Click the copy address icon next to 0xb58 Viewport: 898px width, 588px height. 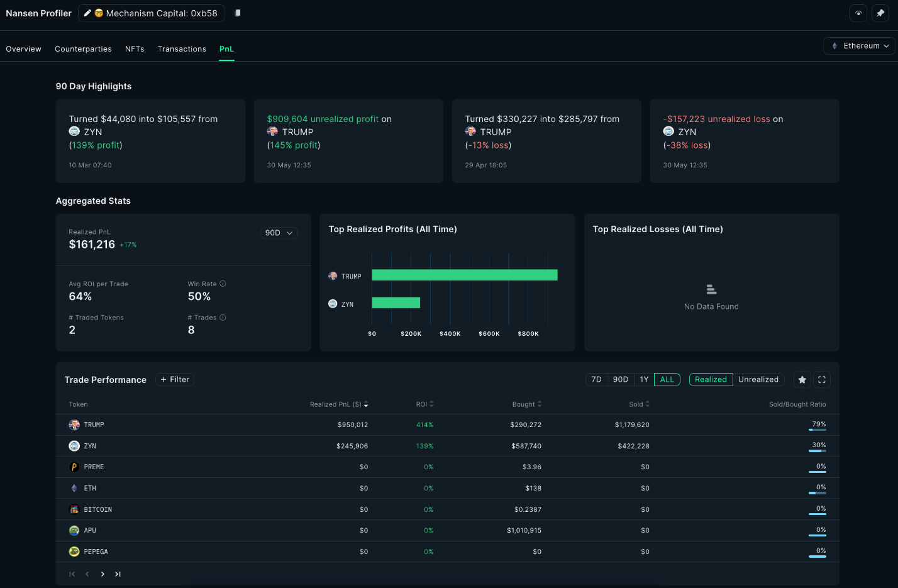coord(236,13)
